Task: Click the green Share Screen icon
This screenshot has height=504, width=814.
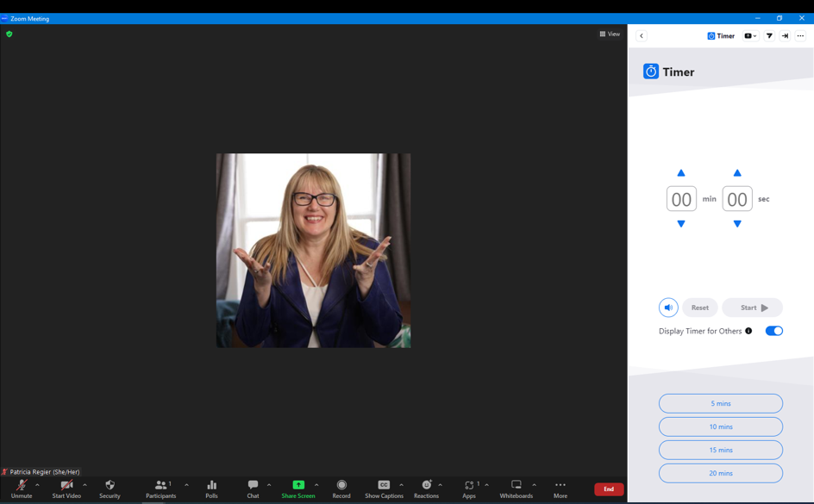Action: (x=298, y=485)
